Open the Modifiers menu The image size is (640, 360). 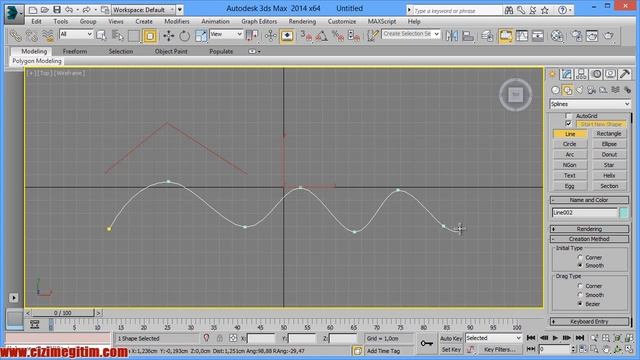tap(176, 22)
